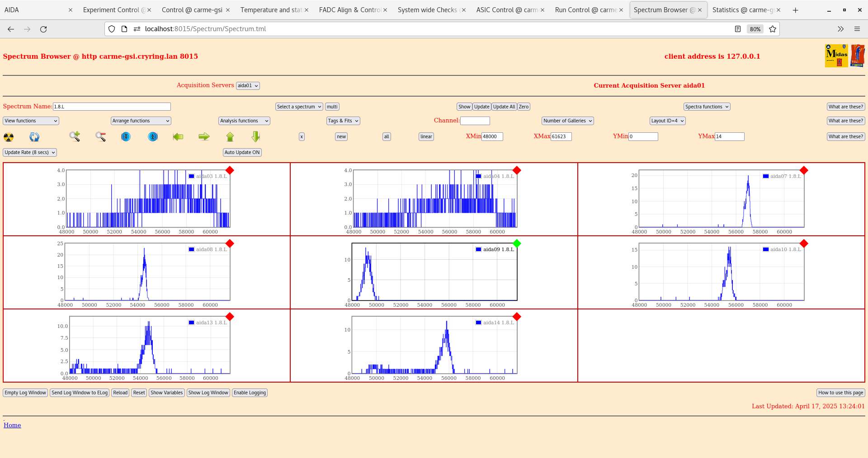The image size is (868, 458).
Task: Click the radiation hazard icon
Action: [x=9, y=137]
